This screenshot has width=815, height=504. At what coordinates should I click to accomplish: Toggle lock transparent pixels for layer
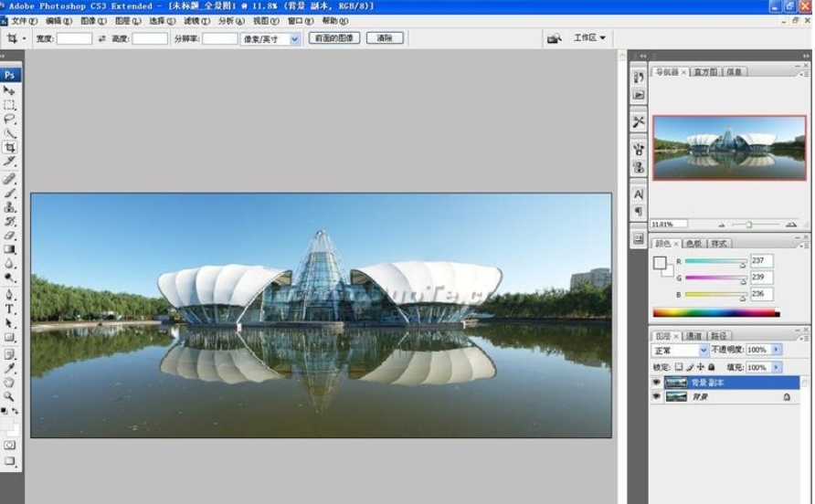(679, 367)
